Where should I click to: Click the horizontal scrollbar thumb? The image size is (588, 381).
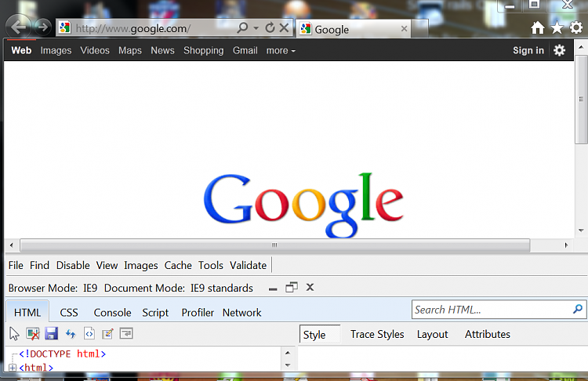(275, 245)
